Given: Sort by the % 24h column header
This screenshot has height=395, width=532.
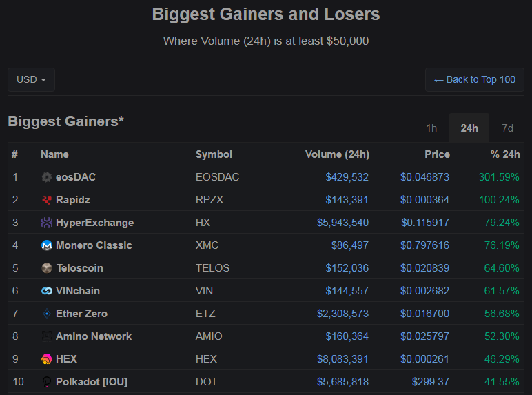Looking at the screenshot, I should click(505, 154).
